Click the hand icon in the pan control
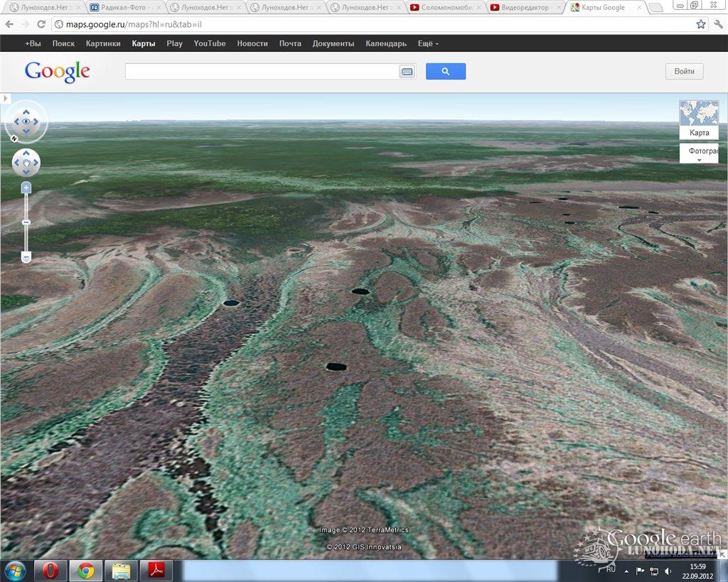The width and height of the screenshot is (728, 582). [26, 163]
